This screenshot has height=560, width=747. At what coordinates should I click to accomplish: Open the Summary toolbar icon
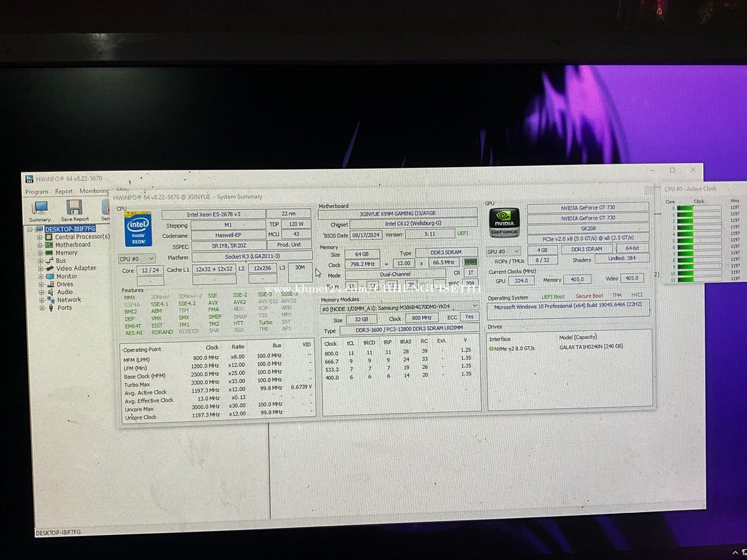pos(40,208)
